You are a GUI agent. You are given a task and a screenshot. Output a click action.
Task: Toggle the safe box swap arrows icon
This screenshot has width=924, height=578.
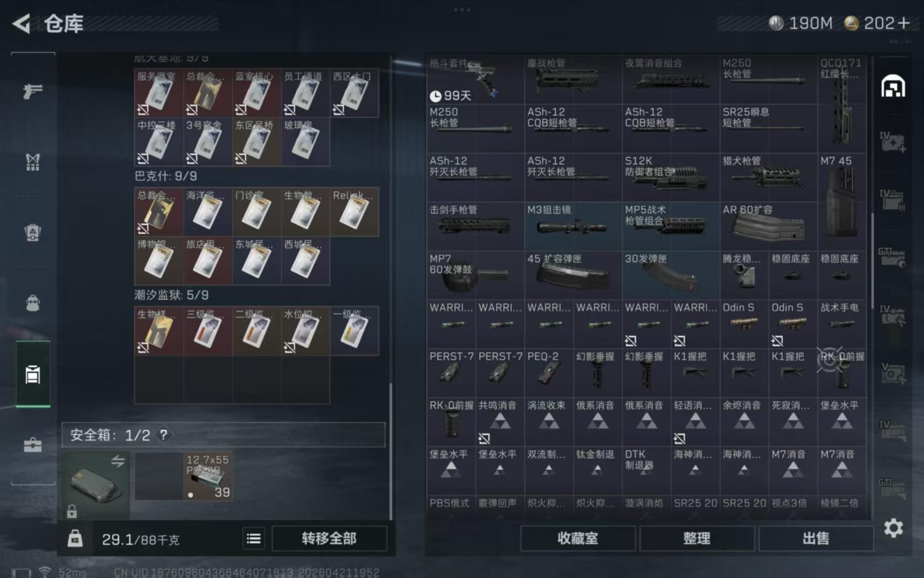click(118, 461)
